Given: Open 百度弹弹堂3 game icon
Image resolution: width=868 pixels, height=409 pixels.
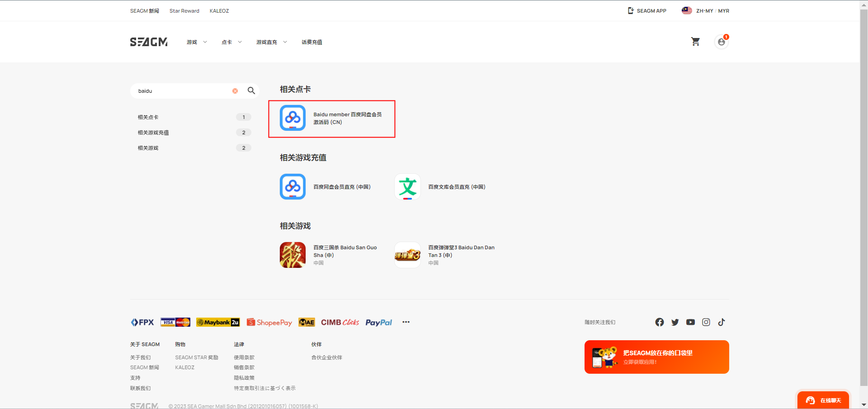Looking at the screenshot, I should tap(407, 255).
